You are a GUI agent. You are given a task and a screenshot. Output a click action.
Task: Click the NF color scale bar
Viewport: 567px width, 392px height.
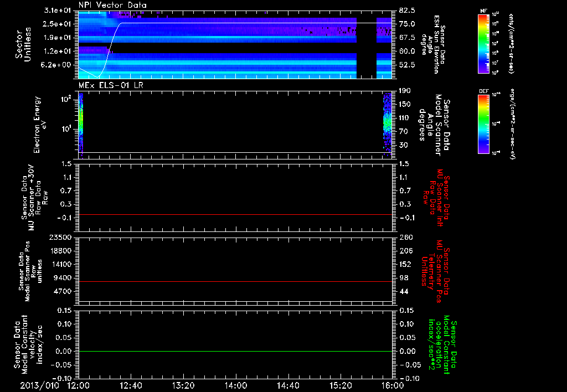pyautogui.click(x=483, y=43)
